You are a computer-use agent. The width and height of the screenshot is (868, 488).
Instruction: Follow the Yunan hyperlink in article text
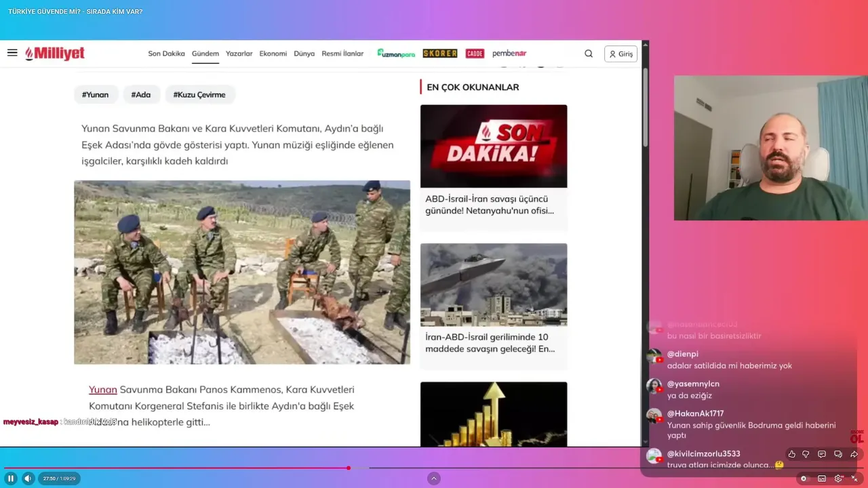[x=103, y=390]
